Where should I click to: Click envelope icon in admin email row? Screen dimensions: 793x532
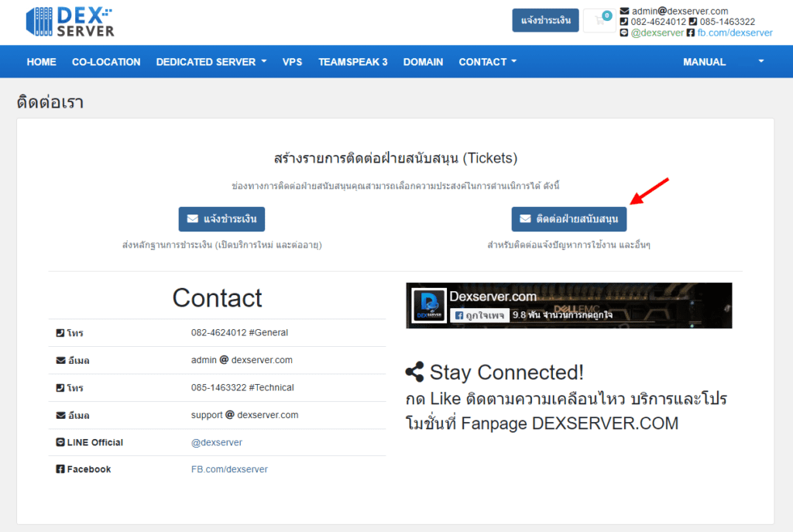[x=60, y=360]
